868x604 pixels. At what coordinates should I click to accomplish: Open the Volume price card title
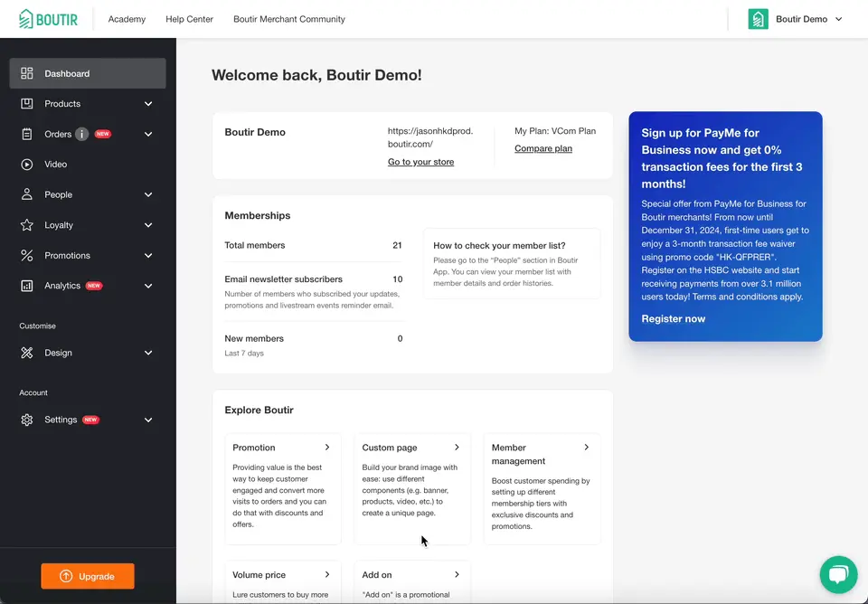[x=259, y=575]
